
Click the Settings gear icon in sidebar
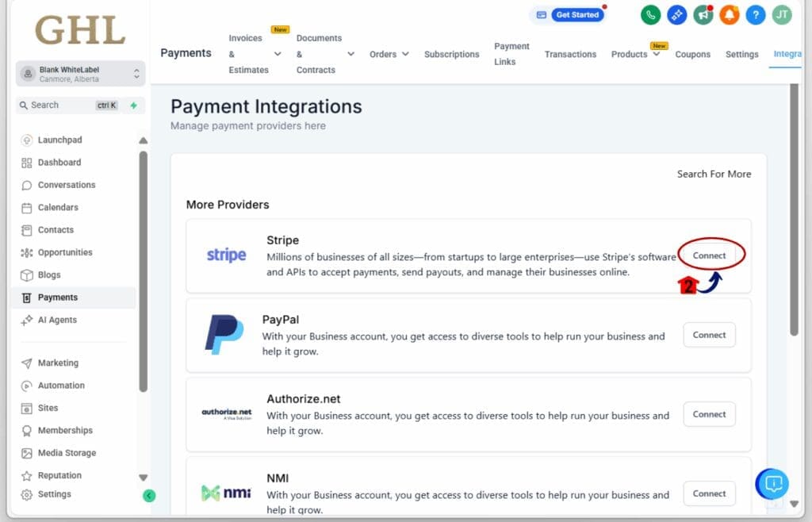point(27,494)
